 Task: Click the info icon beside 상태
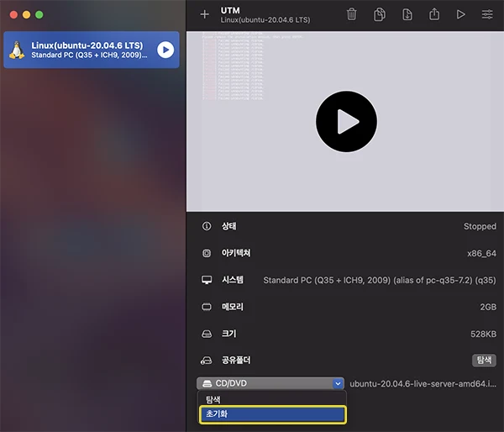(x=207, y=226)
